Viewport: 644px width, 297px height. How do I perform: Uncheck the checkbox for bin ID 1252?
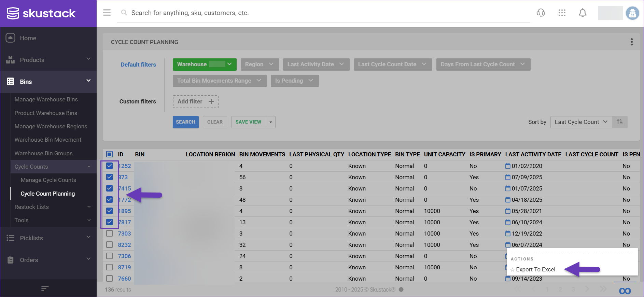(x=109, y=166)
